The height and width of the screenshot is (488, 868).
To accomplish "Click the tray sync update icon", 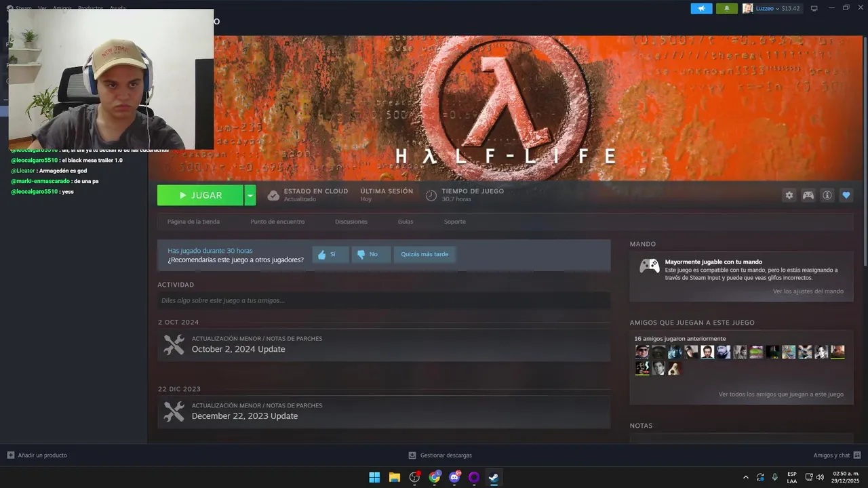I will (760, 477).
